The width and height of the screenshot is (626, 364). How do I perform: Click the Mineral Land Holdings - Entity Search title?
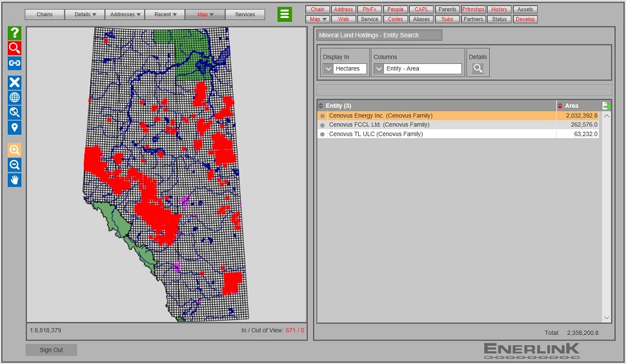click(379, 35)
